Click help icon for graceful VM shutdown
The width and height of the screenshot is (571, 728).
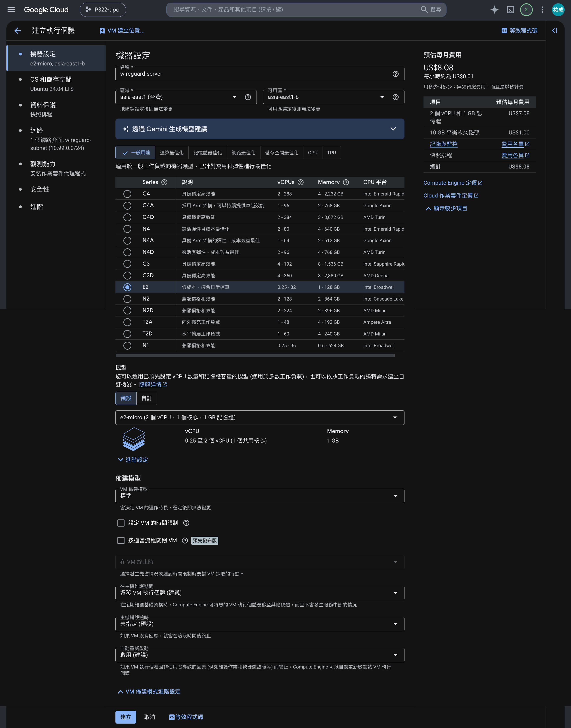tap(184, 540)
